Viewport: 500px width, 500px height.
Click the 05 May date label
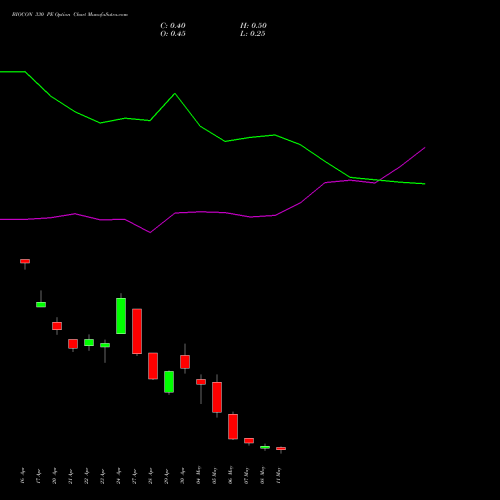click(215, 475)
